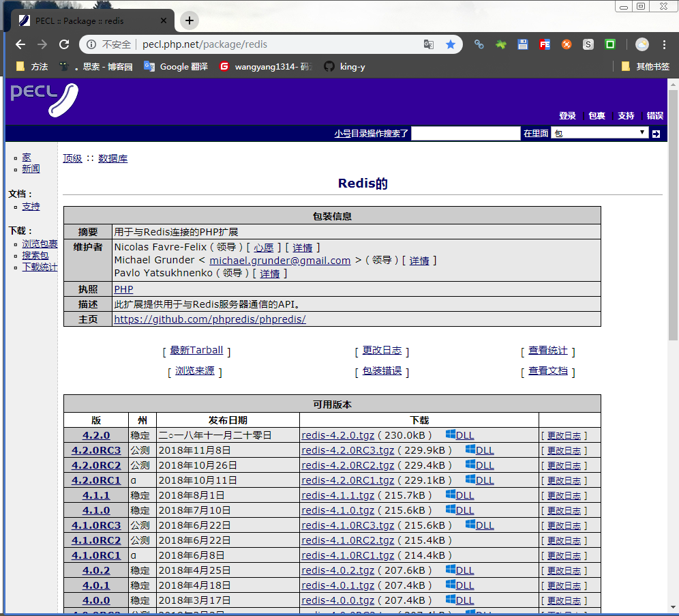This screenshot has height=616, width=679.
Task: Open the site info icon beside 不安全
Action: click(x=91, y=44)
